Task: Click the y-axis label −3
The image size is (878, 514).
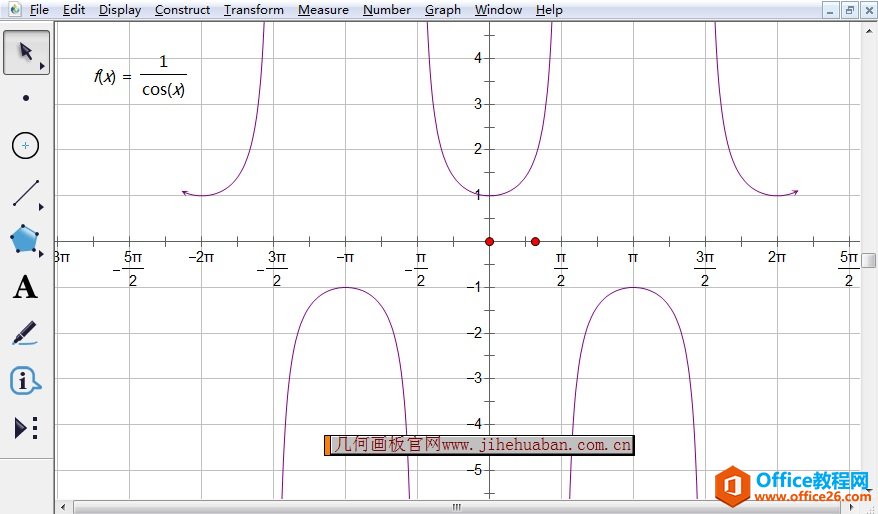Action: click(x=474, y=379)
